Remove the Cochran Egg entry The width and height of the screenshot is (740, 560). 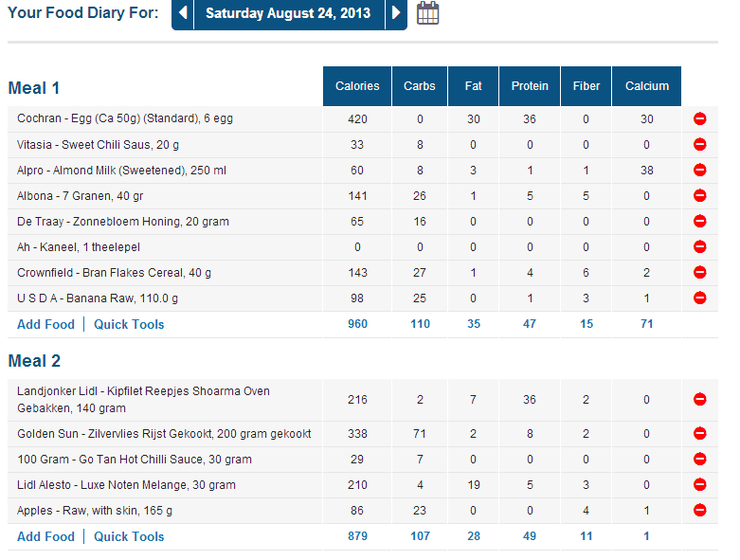(x=700, y=119)
